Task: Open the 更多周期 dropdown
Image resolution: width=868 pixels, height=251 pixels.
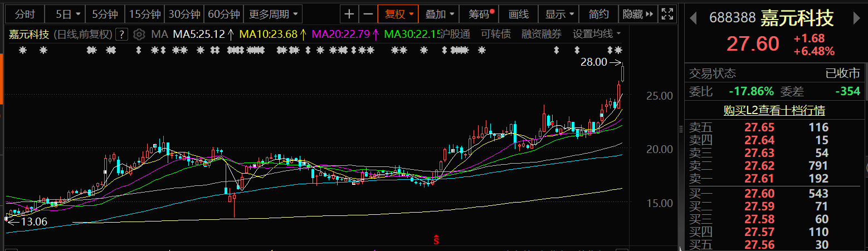Action: coord(273,14)
